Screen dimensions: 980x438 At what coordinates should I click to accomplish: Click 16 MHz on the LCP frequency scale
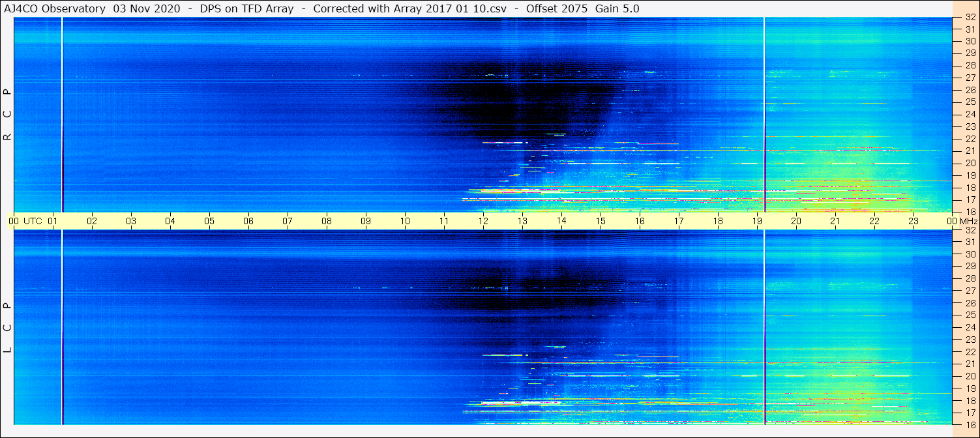(x=970, y=424)
